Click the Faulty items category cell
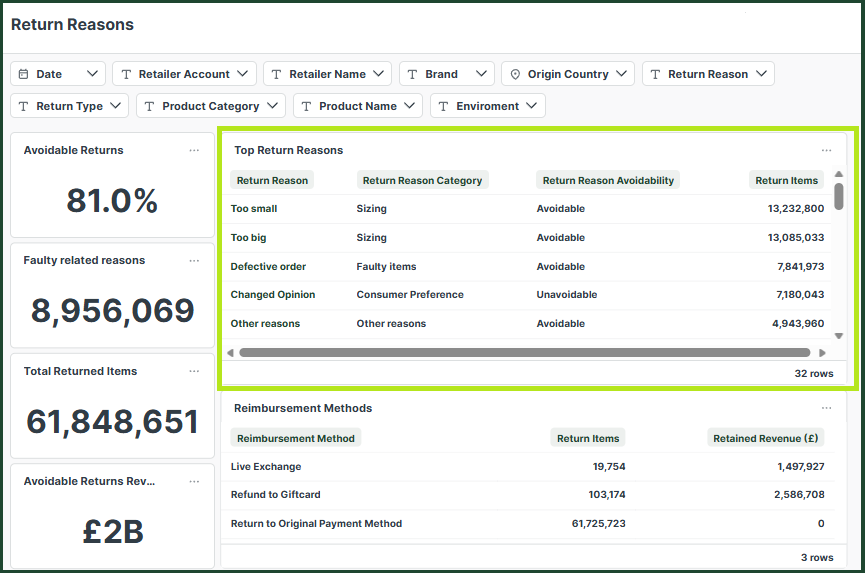Viewport: 865px width, 573px height. point(386,266)
